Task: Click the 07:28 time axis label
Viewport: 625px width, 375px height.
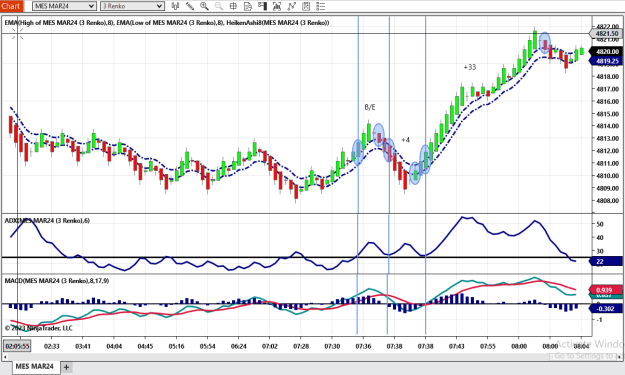Action: pos(301,346)
